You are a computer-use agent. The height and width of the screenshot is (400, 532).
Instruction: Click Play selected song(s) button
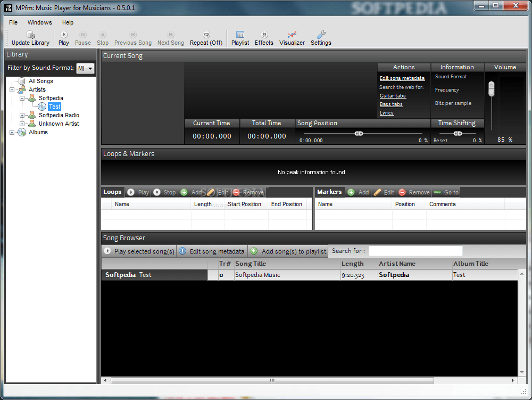pos(139,251)
